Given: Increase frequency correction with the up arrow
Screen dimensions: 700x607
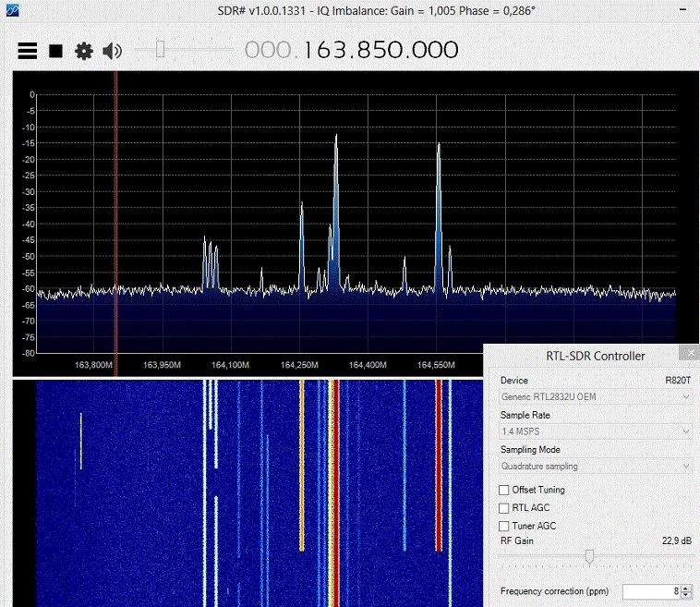Looking at the screenshot, I should tap(688, 588).
